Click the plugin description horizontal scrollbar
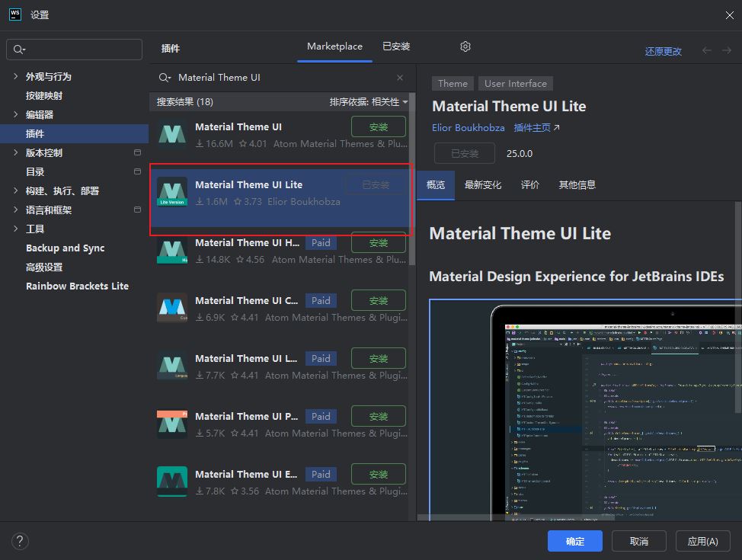This screenshot has width=742, height=560. pos(516,518)
